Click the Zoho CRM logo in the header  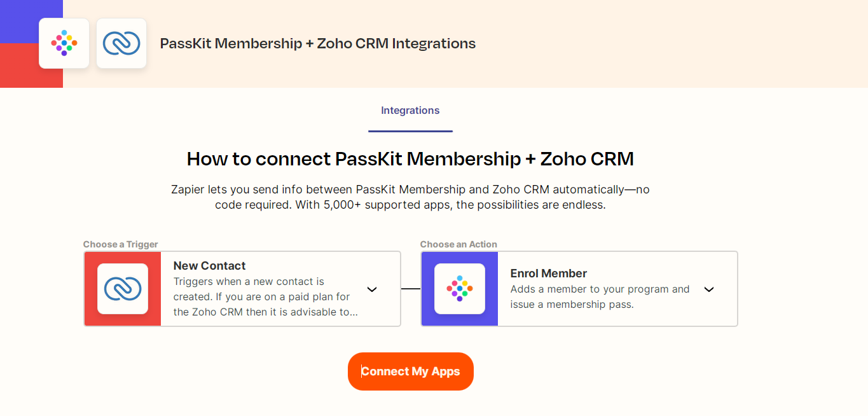pyautogui.click(x=121, y=43)
